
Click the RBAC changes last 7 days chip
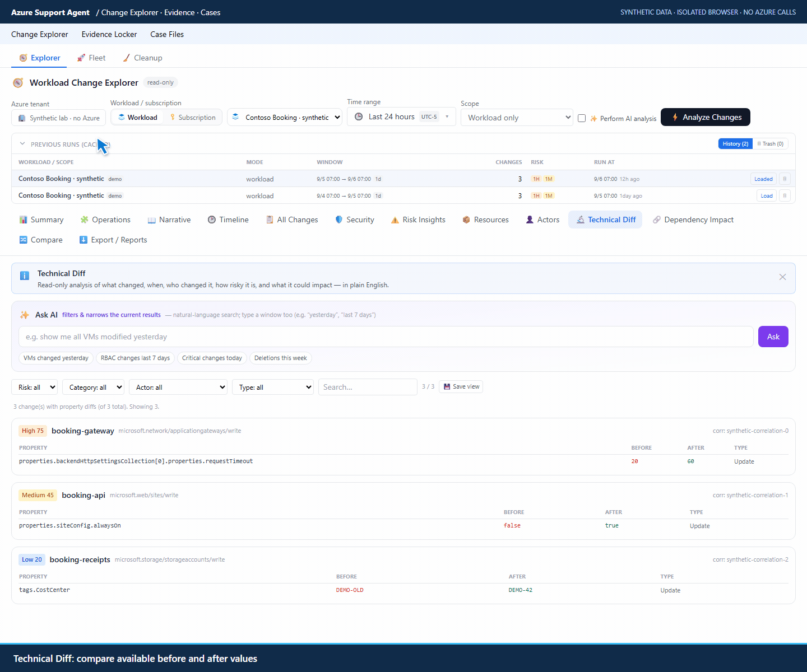point(135,358)
